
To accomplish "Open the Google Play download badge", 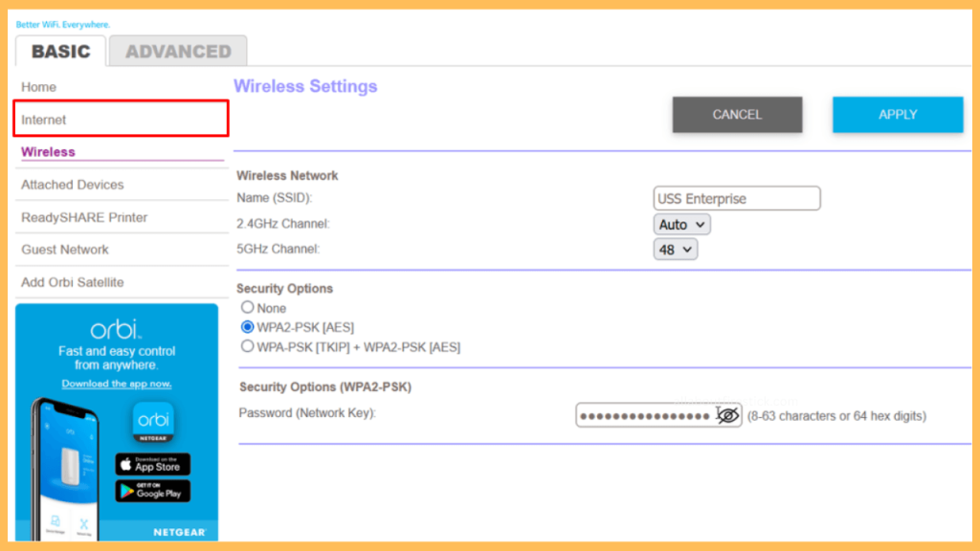I will (152, 492).
